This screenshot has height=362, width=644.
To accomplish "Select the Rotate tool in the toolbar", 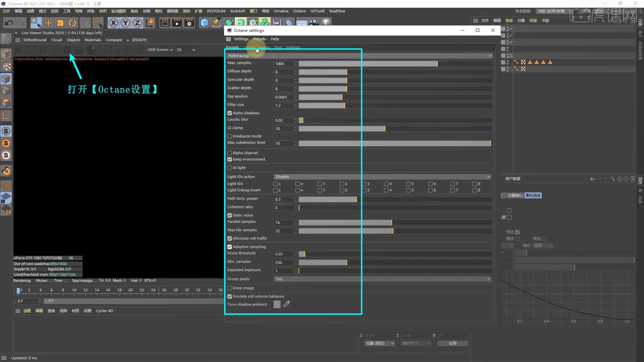I will 72,23.
